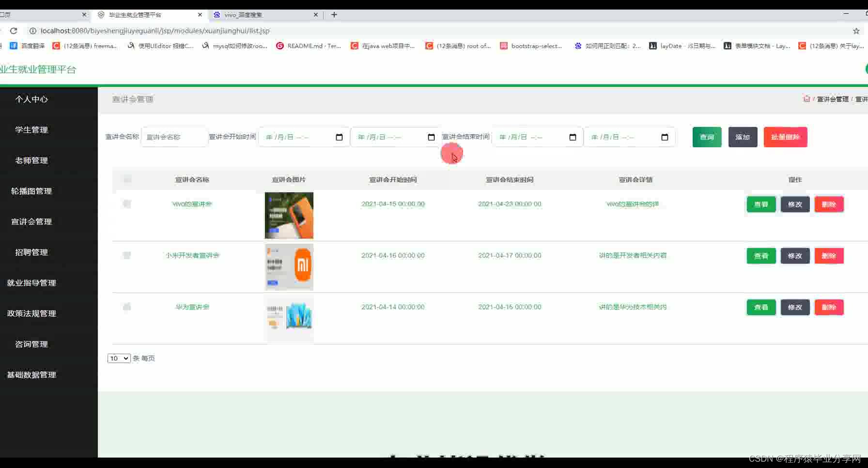Open a new browser tab with plus icon
Image resolution: width=868 pixels, height=468 pixels.
click(x=334, y=15)
